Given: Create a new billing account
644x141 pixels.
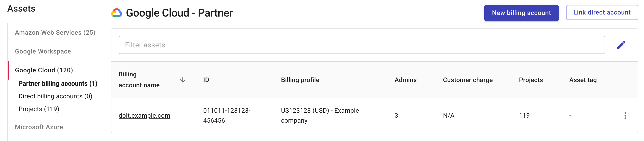Looking at the screenshot, I should [521, 12].
